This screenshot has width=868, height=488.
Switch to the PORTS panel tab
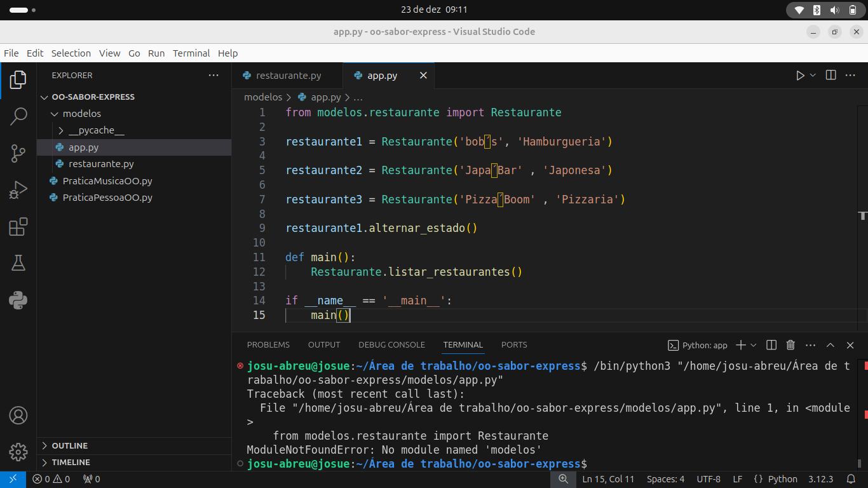point(514,345)
